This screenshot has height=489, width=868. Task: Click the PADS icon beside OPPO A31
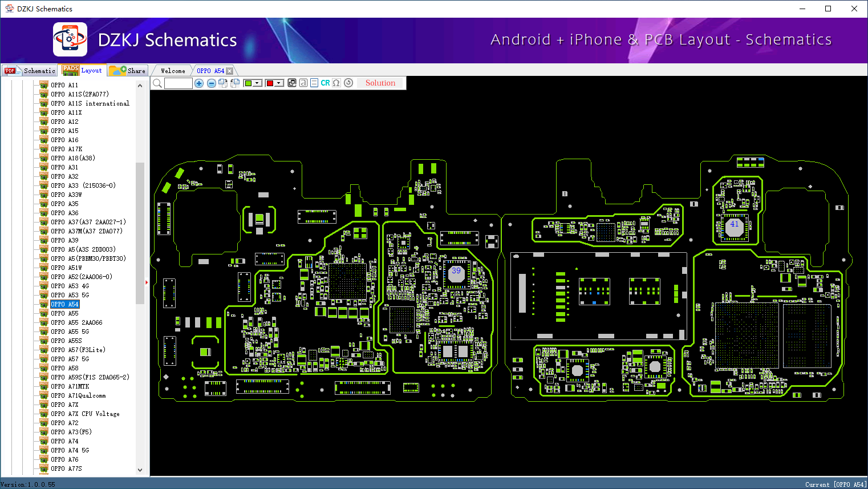(x=44, y=167)
